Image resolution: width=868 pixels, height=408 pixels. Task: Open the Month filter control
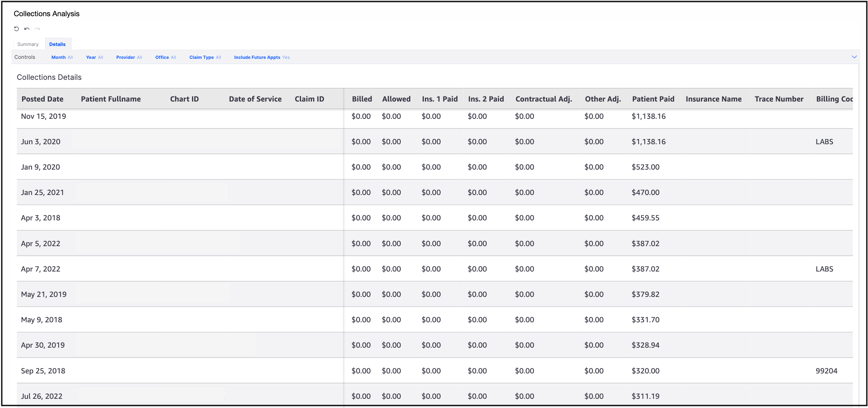click(x=62, y=57)
